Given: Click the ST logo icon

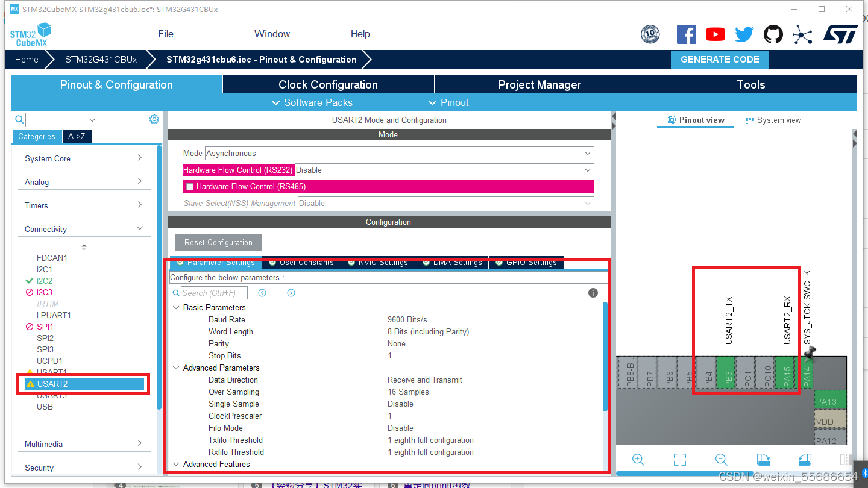Looking at the screenshot, I should tap(840, 34).
